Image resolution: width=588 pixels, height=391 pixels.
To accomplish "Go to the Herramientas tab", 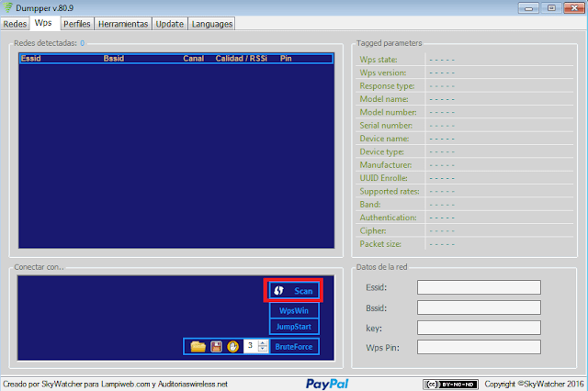I will coord(123,24).
